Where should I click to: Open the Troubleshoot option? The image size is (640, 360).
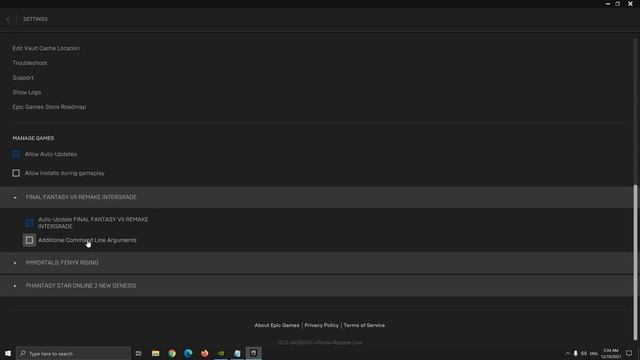click(29, 63)
